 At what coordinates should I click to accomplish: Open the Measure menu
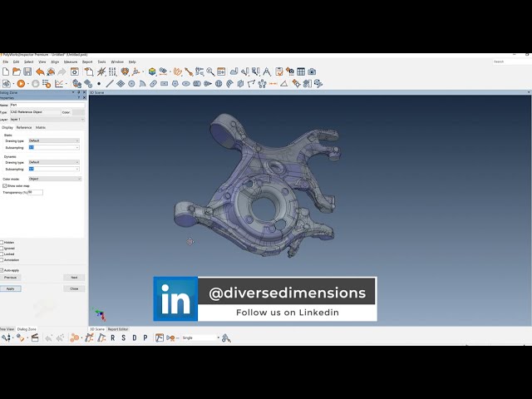[71, 62]
